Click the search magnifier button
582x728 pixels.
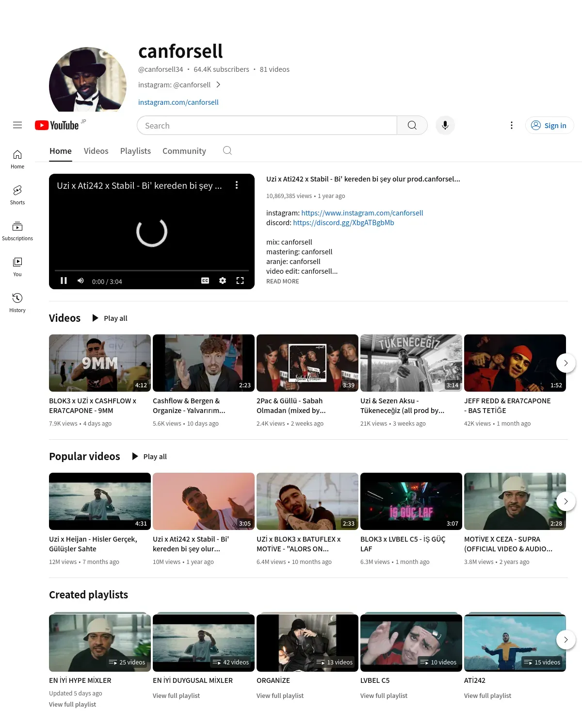[x=412, y=125]
